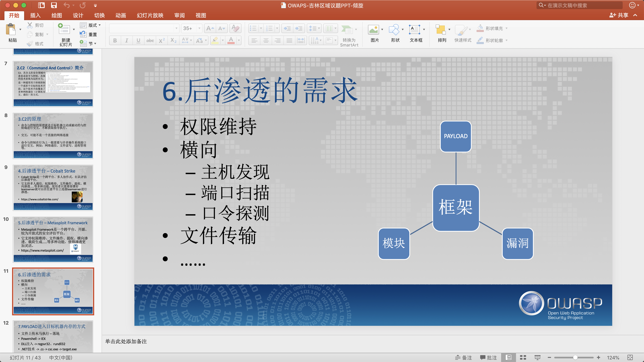Open the Shape Outline dropdown arrow
The image size is (644, 362).
click(x=507, y=40)
